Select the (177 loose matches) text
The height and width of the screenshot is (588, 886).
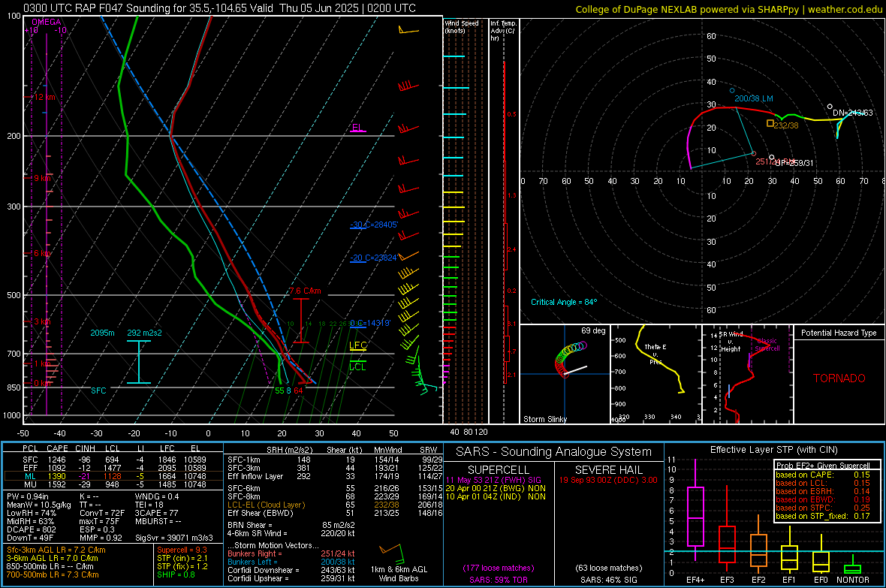[x=499, y=568]
